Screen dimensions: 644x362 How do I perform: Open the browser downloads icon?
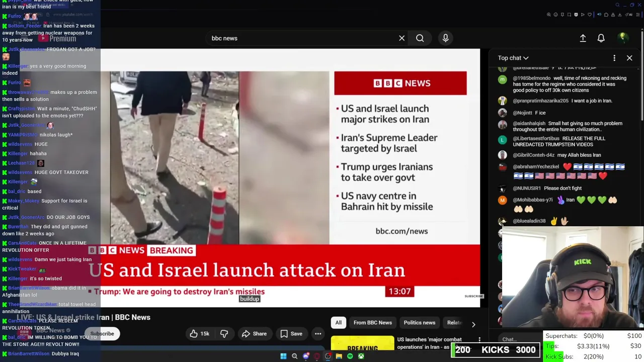point(619,15)
